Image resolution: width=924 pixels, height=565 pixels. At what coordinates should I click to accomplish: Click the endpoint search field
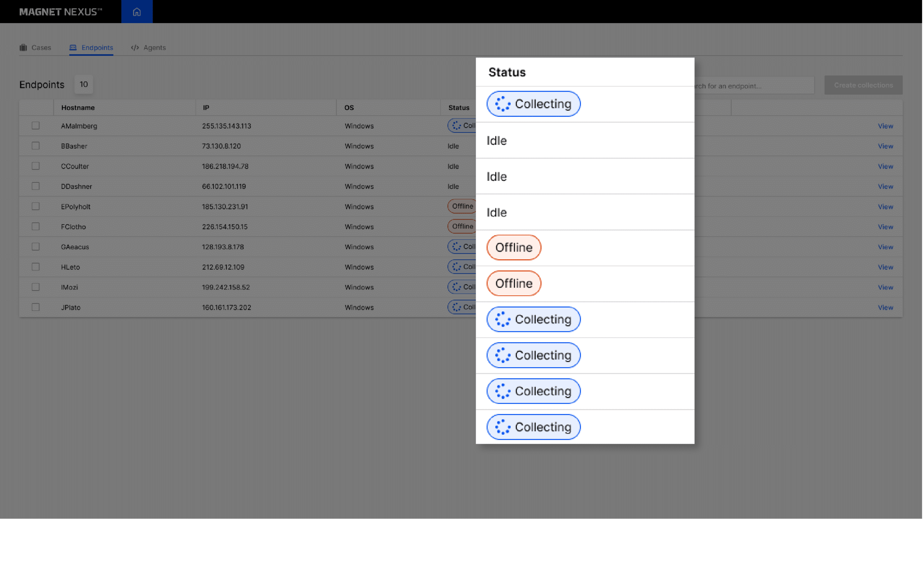[754, 86]
